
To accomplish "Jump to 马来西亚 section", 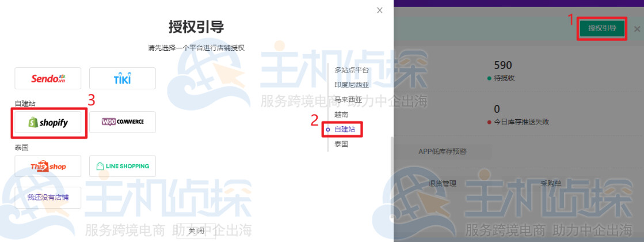I will click(x=348, y=100).
